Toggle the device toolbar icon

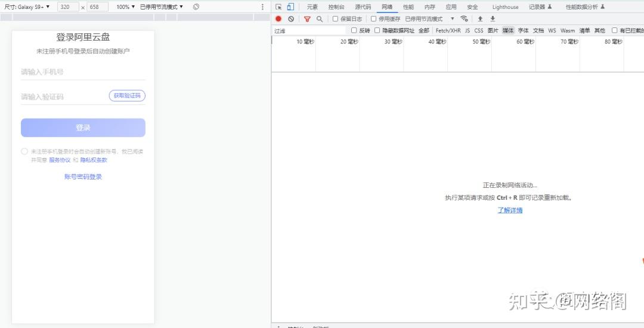click(x=290, y=7)
